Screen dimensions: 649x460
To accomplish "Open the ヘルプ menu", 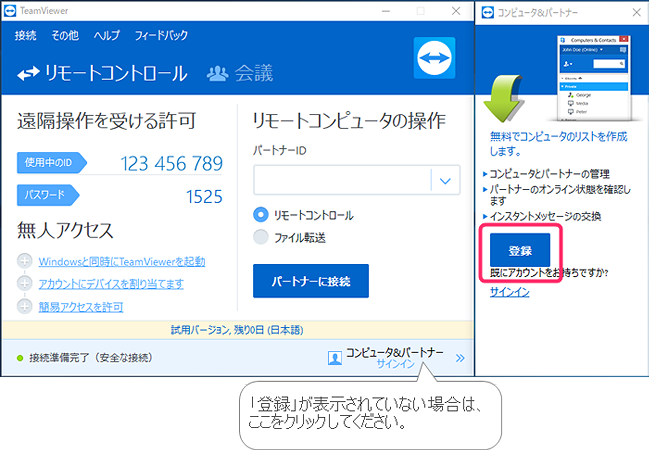I will (107, 36).
